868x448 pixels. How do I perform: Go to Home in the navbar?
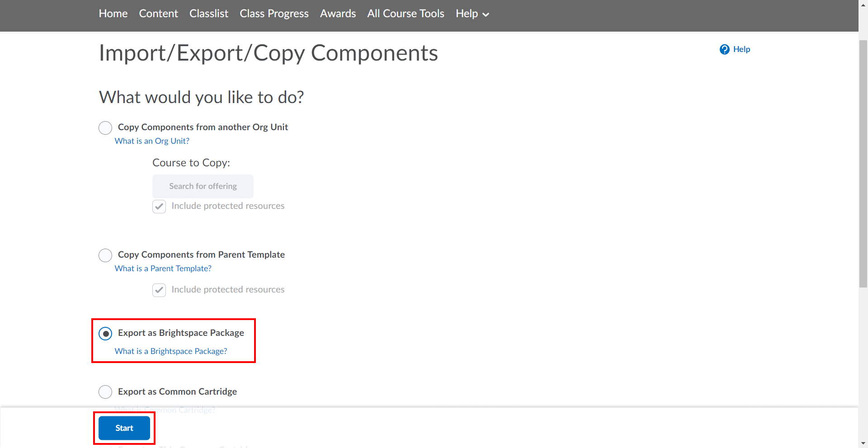pyautogui.click(x=113, y=14)
